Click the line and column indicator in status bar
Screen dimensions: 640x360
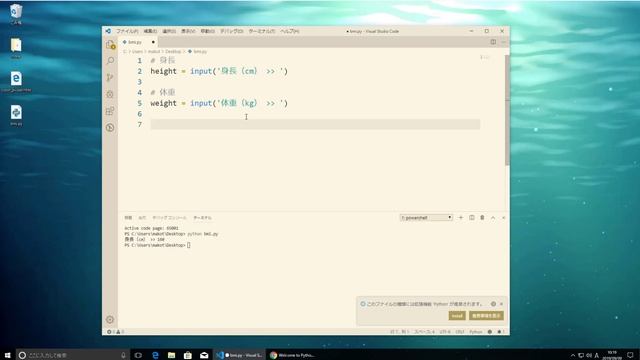[x=400, y=332]
